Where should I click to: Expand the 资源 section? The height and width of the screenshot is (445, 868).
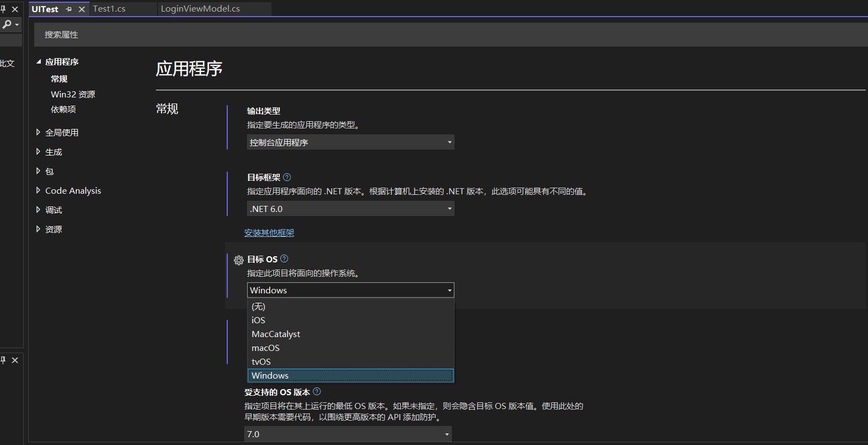38,229
